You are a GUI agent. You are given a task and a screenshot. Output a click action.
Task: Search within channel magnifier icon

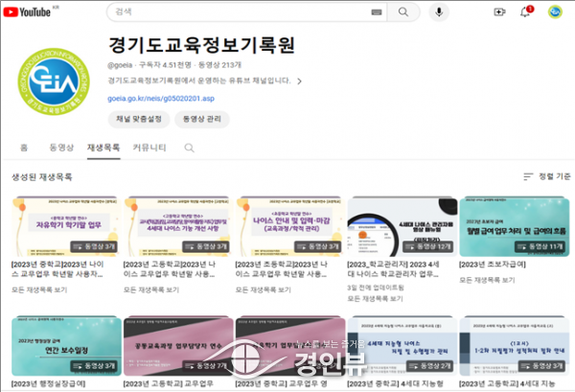[189, 148]
